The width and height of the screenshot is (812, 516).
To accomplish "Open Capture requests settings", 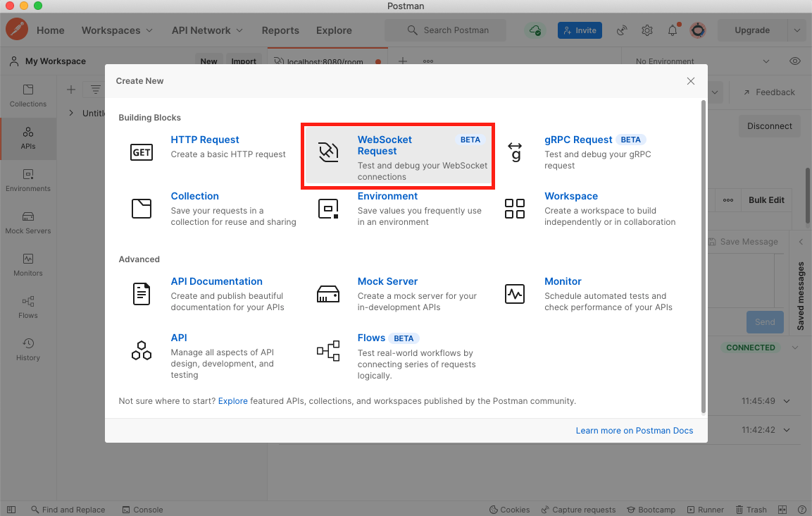I will (x=578, y=509).
